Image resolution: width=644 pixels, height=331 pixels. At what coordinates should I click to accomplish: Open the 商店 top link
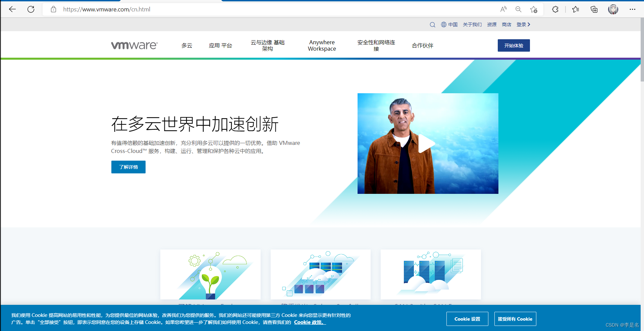[506, 24]
